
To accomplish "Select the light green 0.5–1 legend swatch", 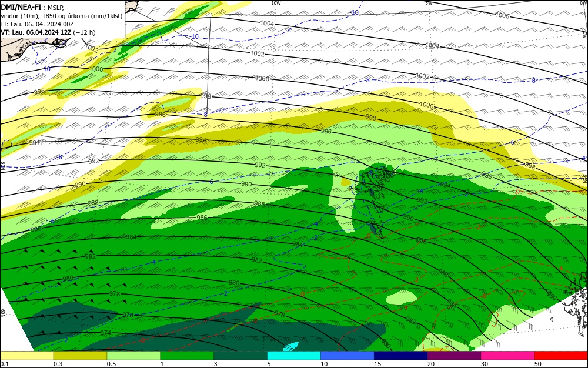I will coord(133,356).
